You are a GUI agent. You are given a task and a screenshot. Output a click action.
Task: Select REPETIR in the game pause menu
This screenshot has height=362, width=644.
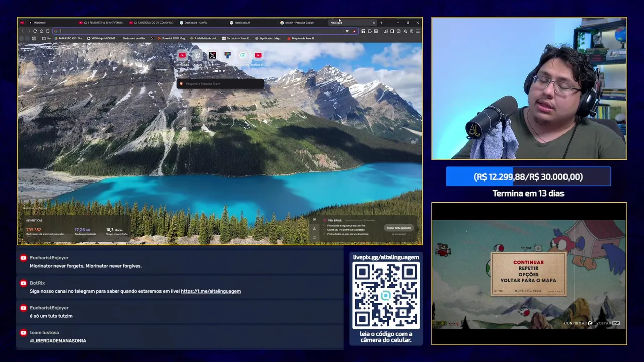[x=528, y=268]
